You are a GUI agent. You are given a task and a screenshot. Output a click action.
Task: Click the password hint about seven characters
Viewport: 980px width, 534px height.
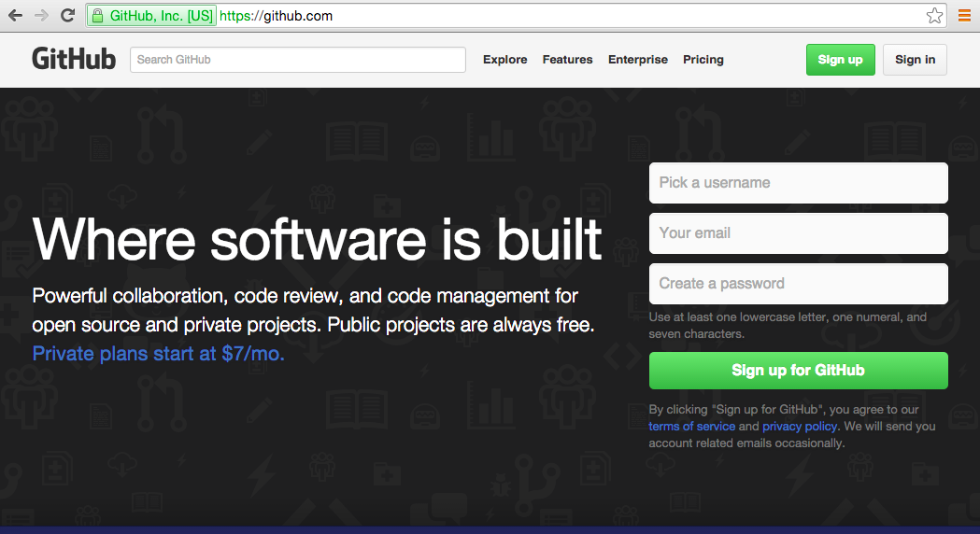click(x=788, y=326)
